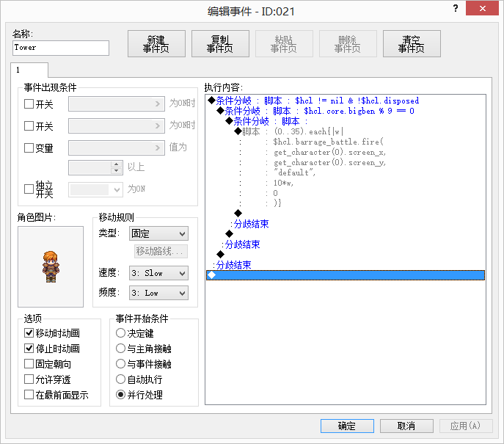Open the 频度 dropdown showing 3: Low
The width and height of the screenshot is (504, 444).
[158, 293]
